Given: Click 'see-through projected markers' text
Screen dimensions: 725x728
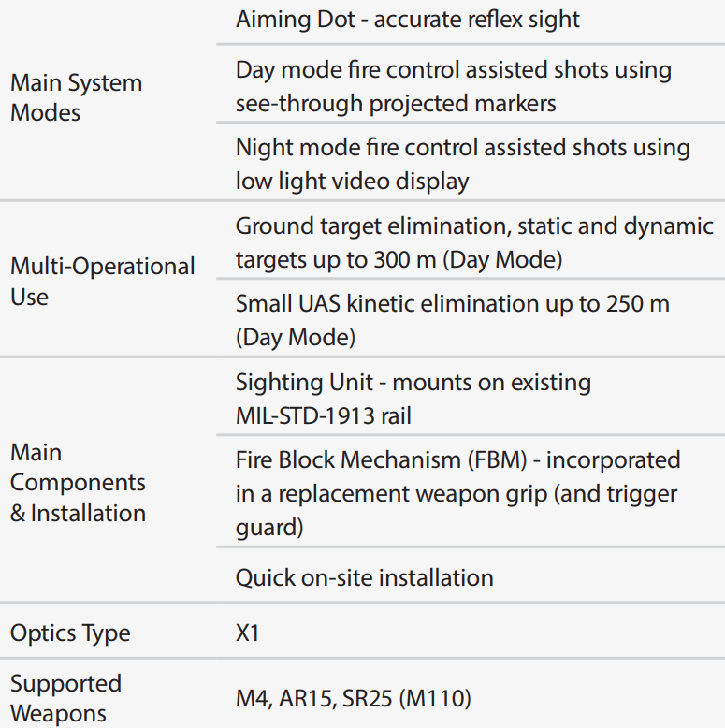Looking at the screenshot, I should 396,103.
